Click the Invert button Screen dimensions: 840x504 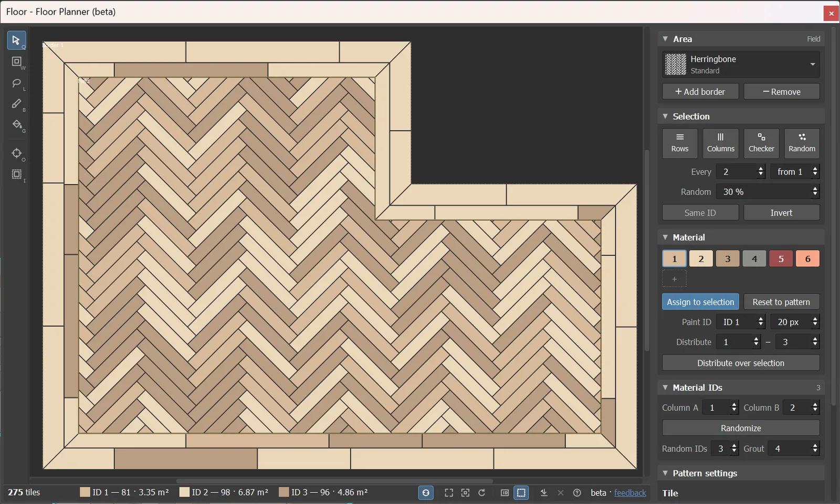pyautogui.click(x=782, y=213)
